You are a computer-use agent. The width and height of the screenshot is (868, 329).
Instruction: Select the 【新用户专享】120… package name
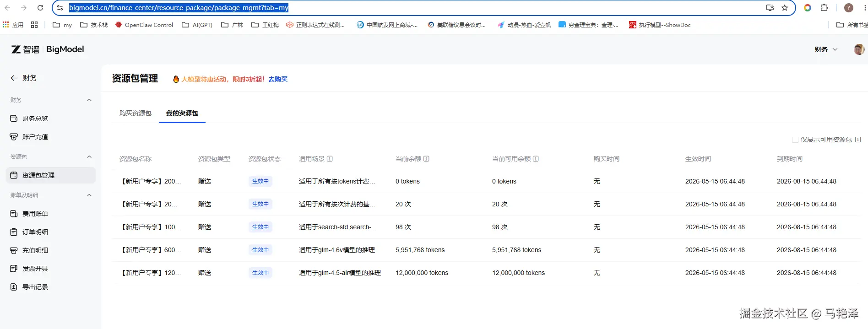[151, 273]
